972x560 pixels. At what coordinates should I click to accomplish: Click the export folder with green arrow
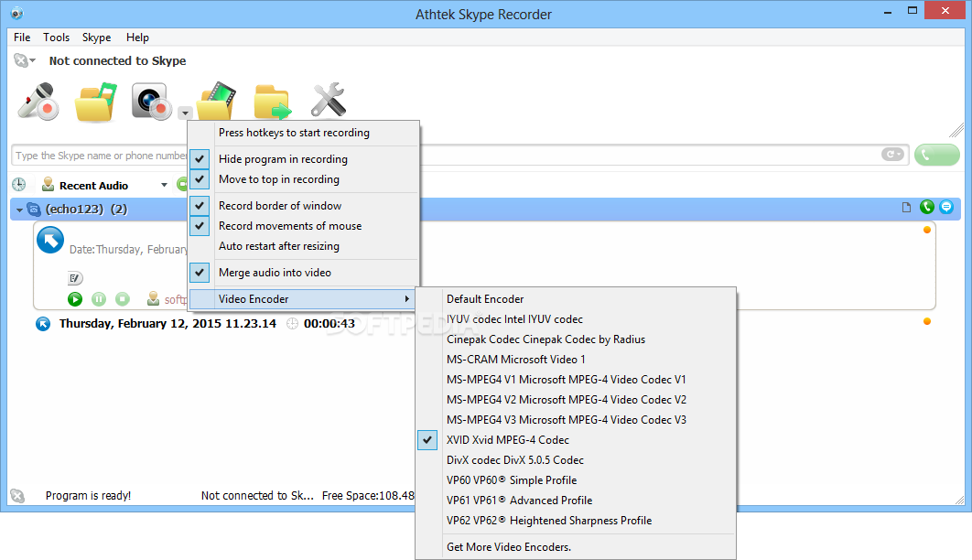(x=272, y=101)
